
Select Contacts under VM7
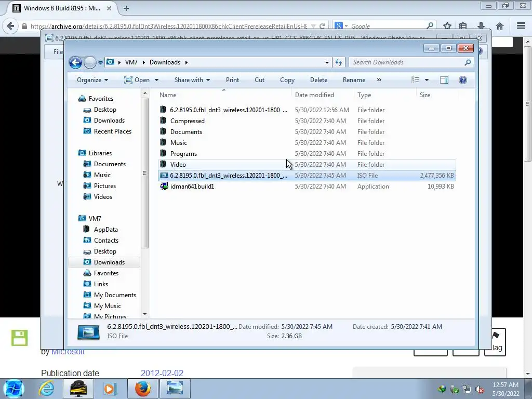tap(106, 241)
